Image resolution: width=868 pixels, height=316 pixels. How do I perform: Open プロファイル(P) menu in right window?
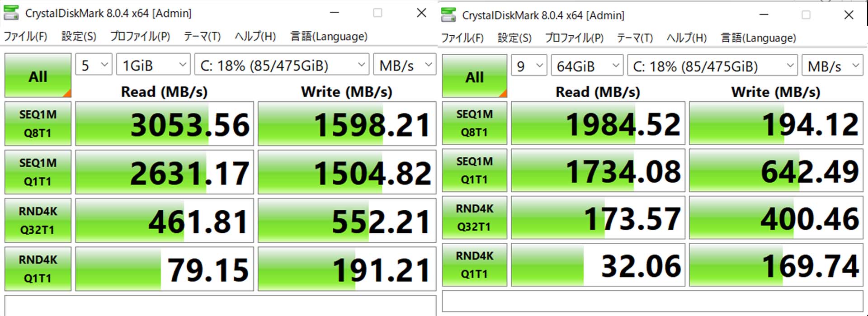[x=574, y=38]
